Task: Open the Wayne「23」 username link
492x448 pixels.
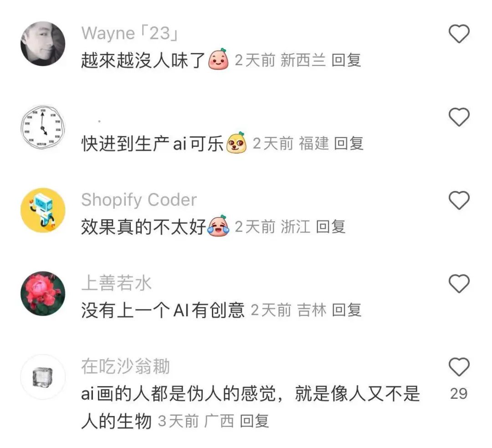Action: 130,33
